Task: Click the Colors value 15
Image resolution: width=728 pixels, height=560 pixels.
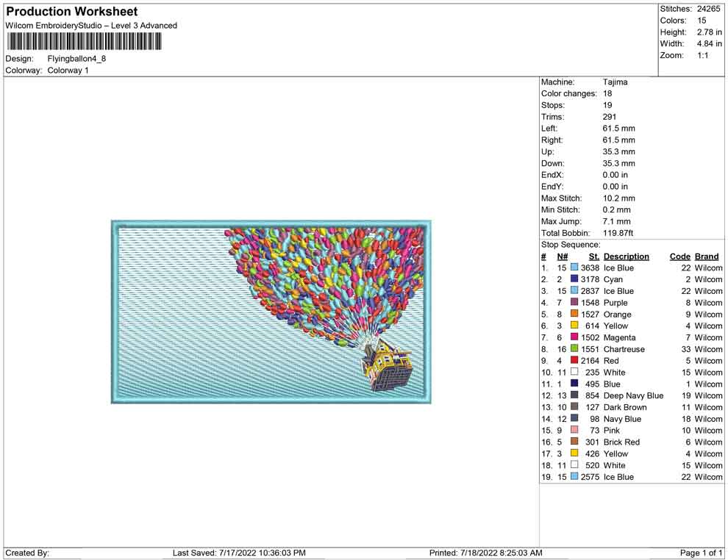Action: 702,21
